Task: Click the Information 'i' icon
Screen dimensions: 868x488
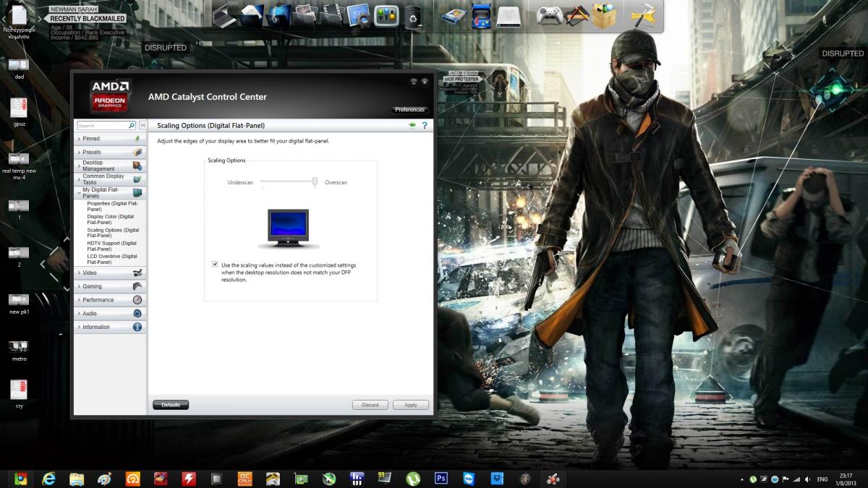Action: [x=137, y=327]
